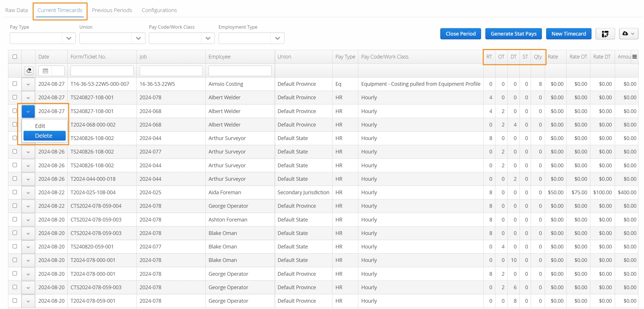Screen dimensions: 644x309
Task: Switch to the Raw Data tab
Action: pyautogui.click(x=16, y=10)
